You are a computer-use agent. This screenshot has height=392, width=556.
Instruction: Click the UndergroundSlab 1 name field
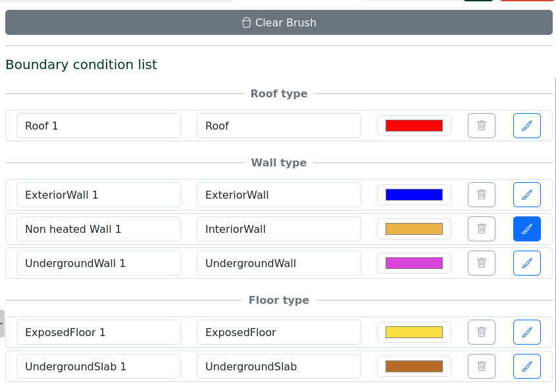[x=99, y=366]
